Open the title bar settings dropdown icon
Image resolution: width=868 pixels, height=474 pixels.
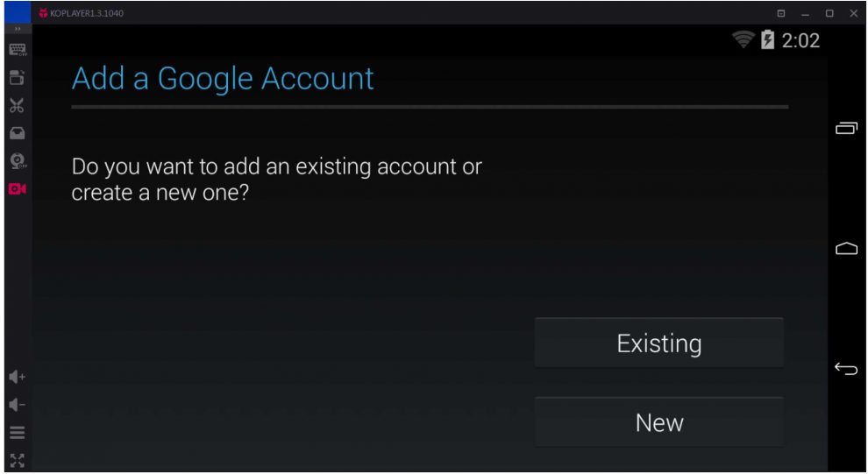click(781, 13)
